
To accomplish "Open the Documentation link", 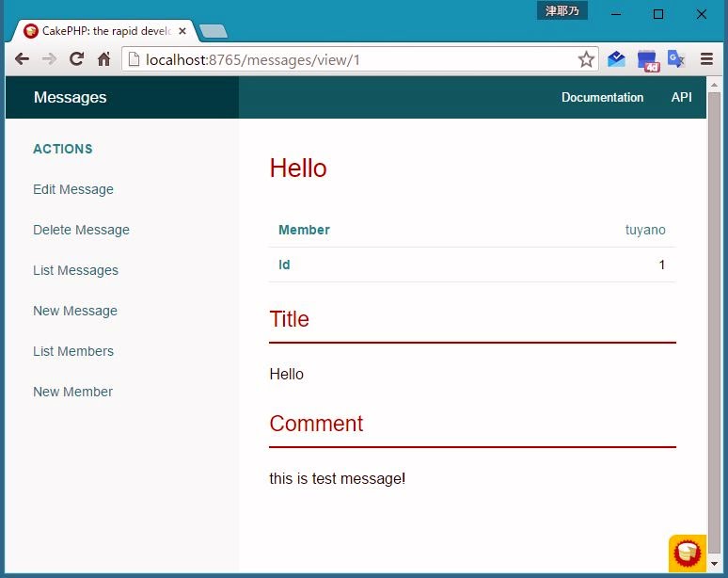I will click(602, 98).
